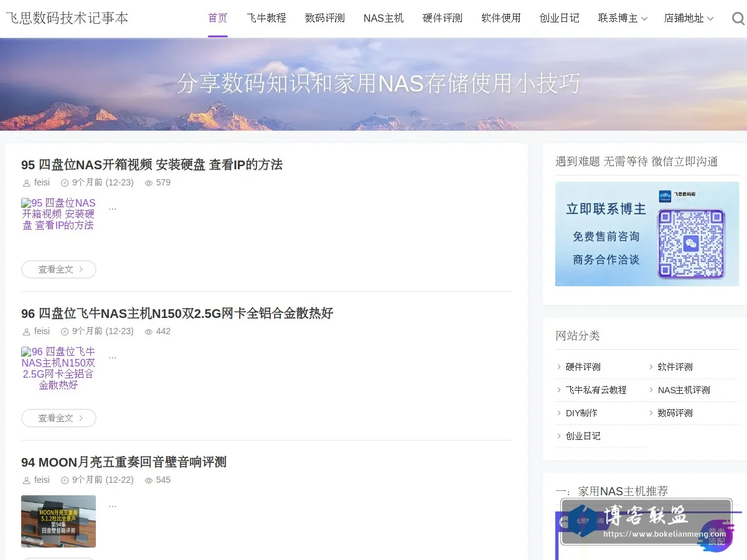Open 创业日记 menu item

[x=560, y=18]
